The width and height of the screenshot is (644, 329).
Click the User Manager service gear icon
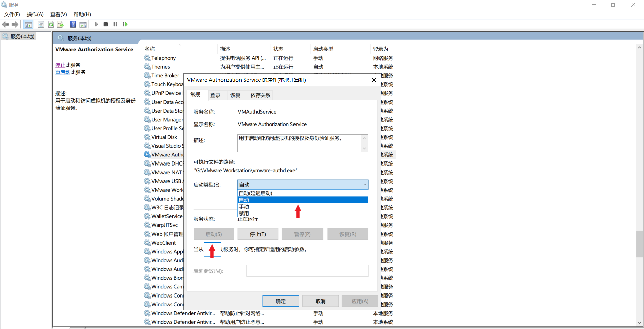coord(147,120)
